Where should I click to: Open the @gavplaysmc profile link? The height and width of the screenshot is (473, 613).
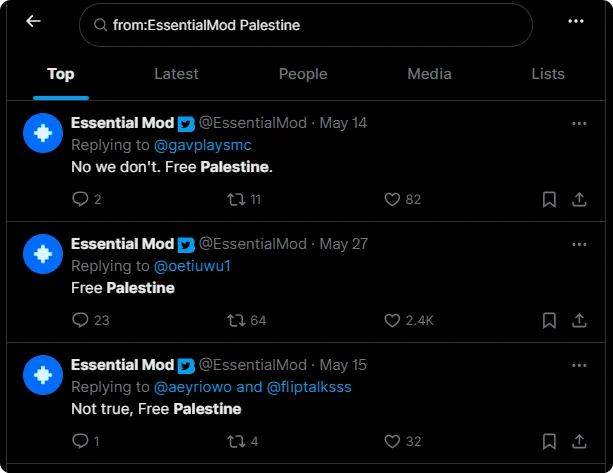click(203, 145)
